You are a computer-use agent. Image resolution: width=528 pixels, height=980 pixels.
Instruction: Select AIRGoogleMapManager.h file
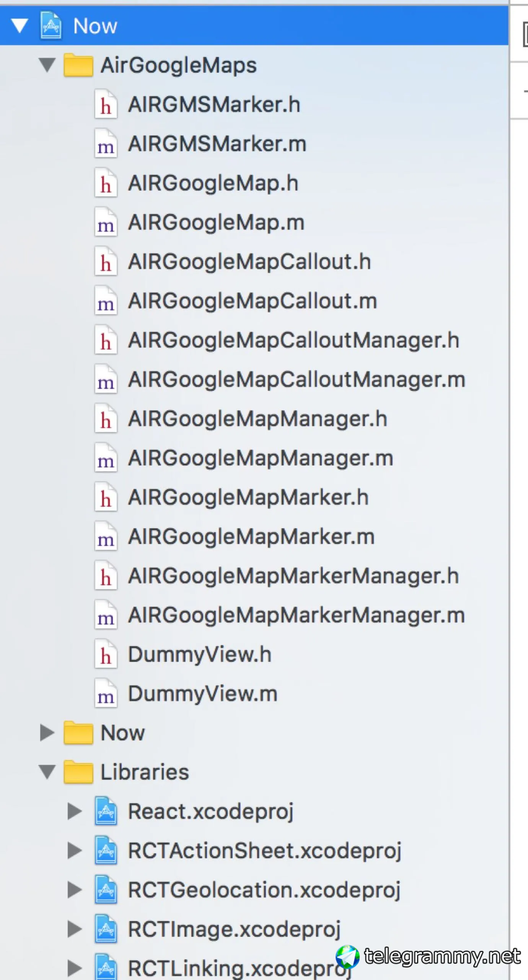click(257, 419)
